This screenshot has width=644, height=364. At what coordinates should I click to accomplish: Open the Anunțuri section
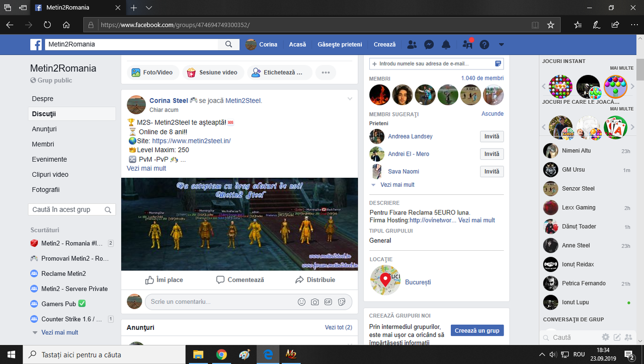coord(44,129)
